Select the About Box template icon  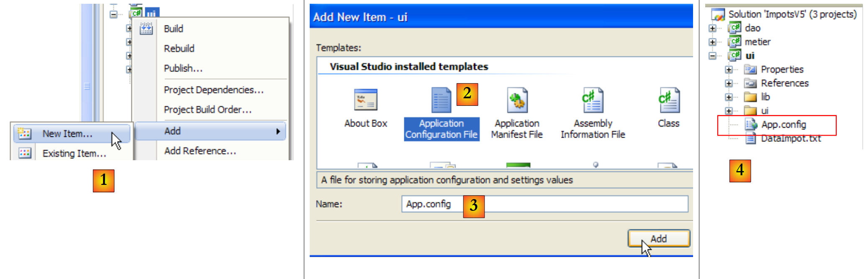(365, 100)
